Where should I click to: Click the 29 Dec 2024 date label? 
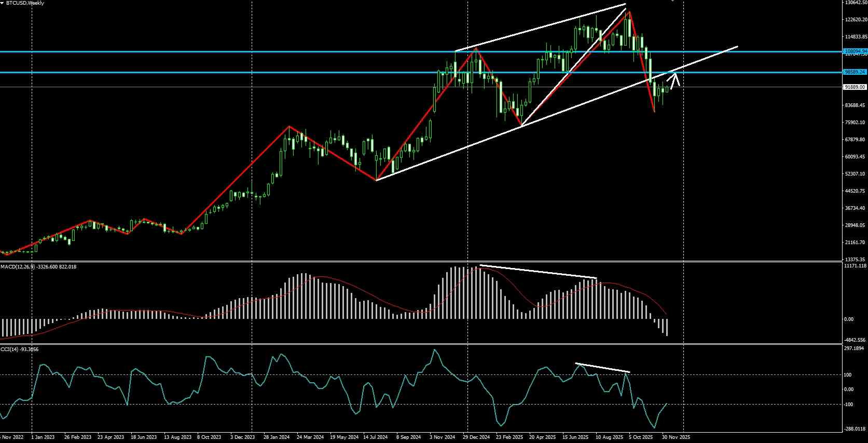coord(476,437)
